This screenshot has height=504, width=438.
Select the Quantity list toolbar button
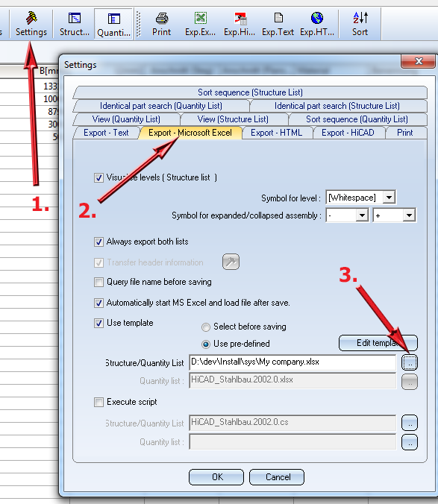coord(113,24)
